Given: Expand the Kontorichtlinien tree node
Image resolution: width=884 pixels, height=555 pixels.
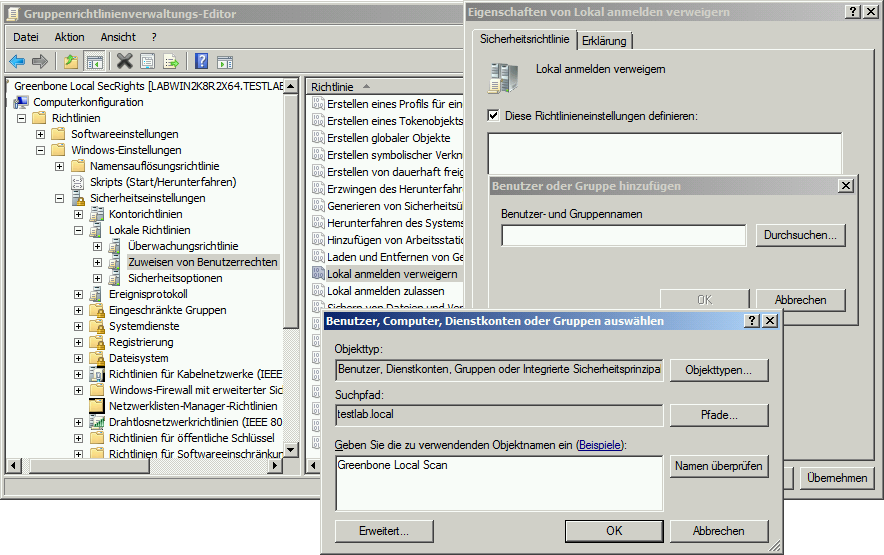Looking at the screenshot, I should [x=79, y=214].
